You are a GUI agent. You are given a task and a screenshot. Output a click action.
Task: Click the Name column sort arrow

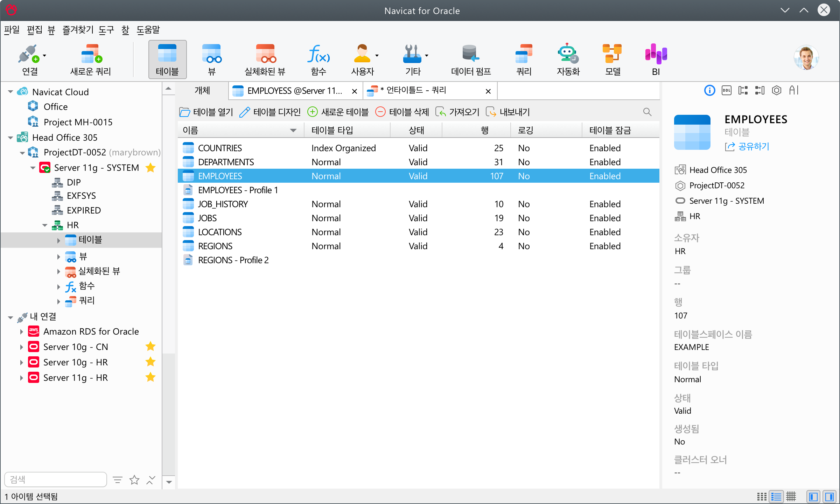coord(293,130)
